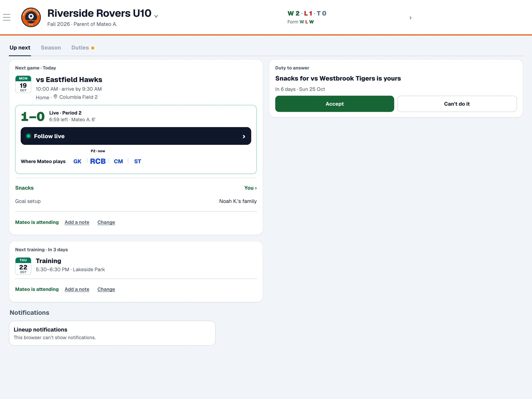Click the Columbia Field 2 location pin
Image resolution: width=532 pixels, height=399 pixels.
click(55, 97)
